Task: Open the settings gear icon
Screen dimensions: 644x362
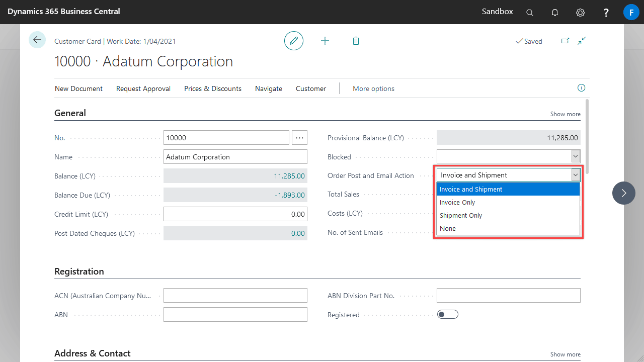Action: tap(580, 13)
